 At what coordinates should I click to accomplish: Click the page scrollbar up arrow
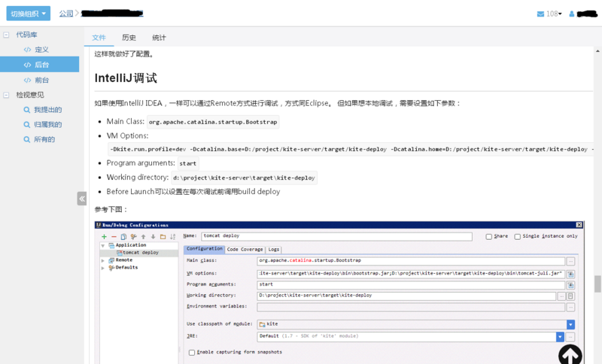(x=597, y=50)
